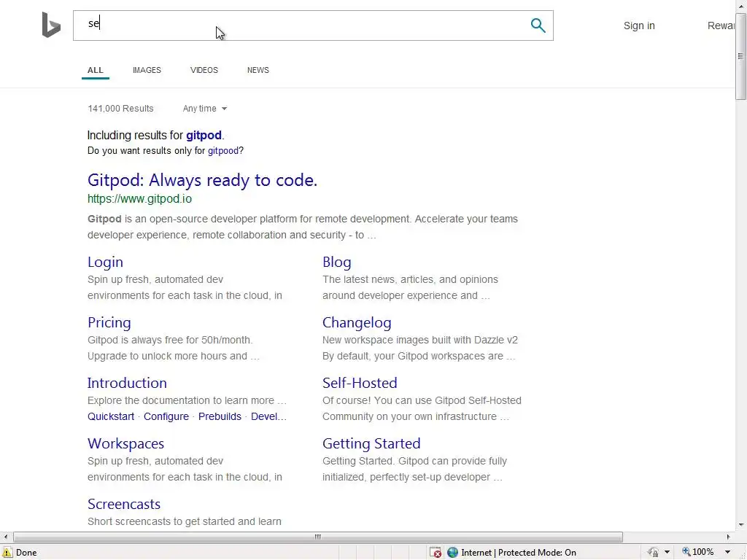Open the zoom level dropdown arrow
The height and width of the screenshot is (560, 747).
(x=727, y=553)
